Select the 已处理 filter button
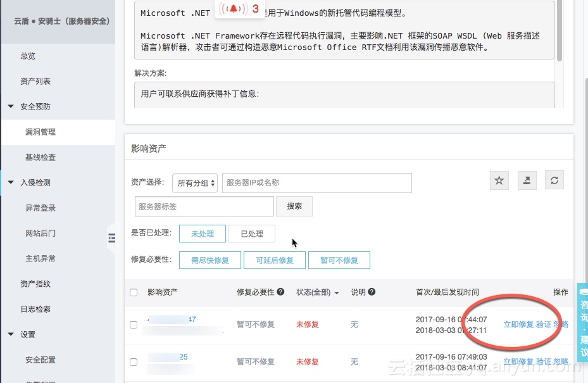 point(252,234)
